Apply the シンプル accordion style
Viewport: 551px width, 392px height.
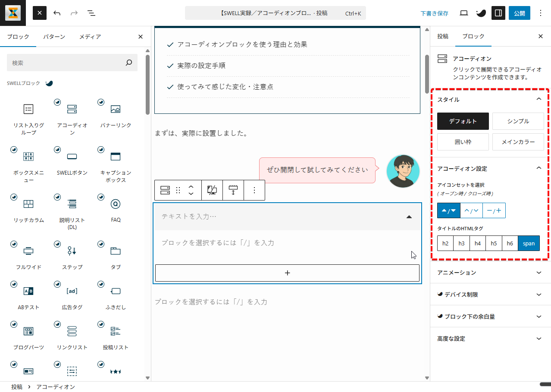point(518,121)
